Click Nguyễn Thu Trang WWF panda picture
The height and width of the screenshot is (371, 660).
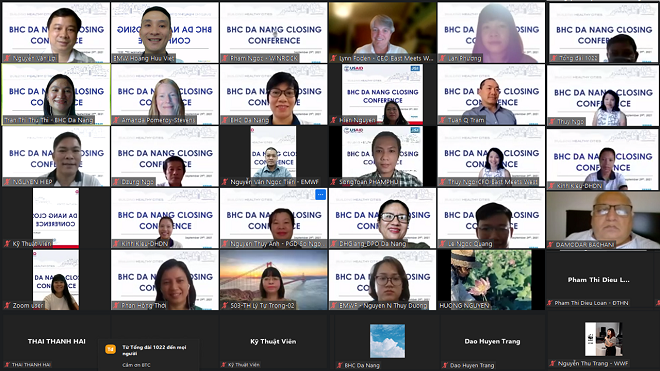coord(603,339)
